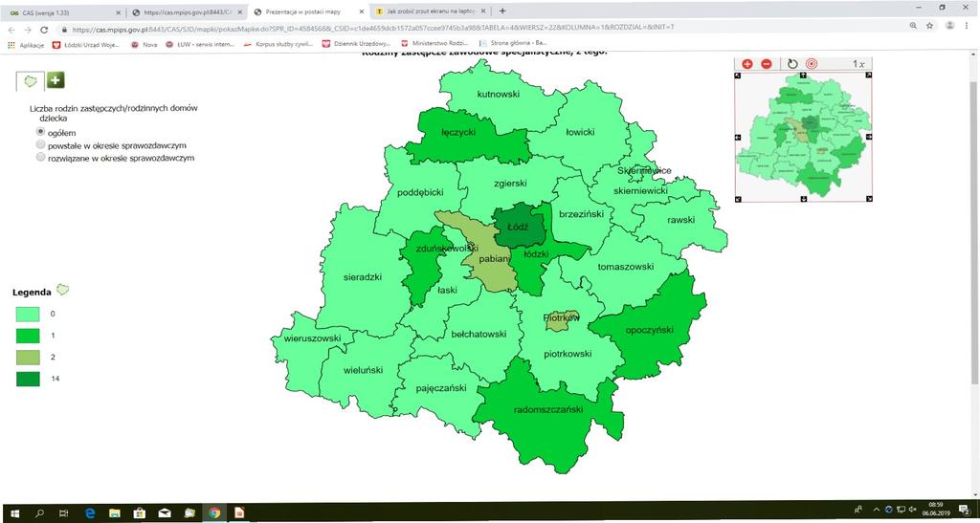Screen dimensions: 980x523
Task: Open the Chrome three-dot menu
Action: pyautogui.click(x=968, y=26)
